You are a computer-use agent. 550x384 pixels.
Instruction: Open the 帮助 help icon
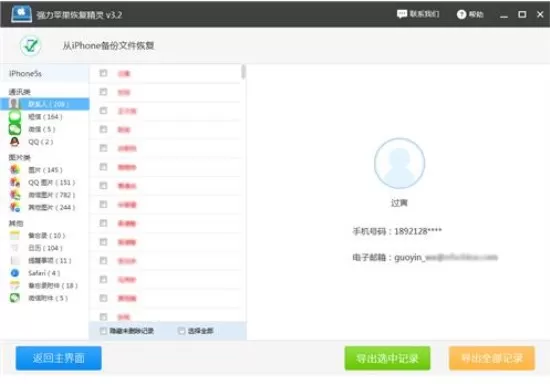tap(461, 14)
